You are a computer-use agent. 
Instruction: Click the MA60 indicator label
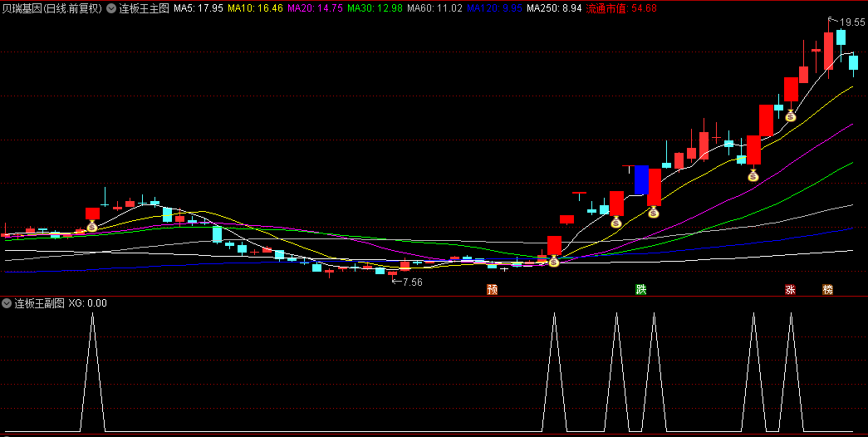tap(434, 8)
